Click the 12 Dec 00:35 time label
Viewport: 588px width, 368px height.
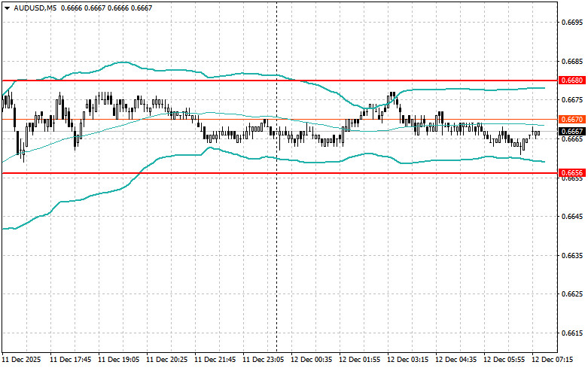click(x=311, y=360)
